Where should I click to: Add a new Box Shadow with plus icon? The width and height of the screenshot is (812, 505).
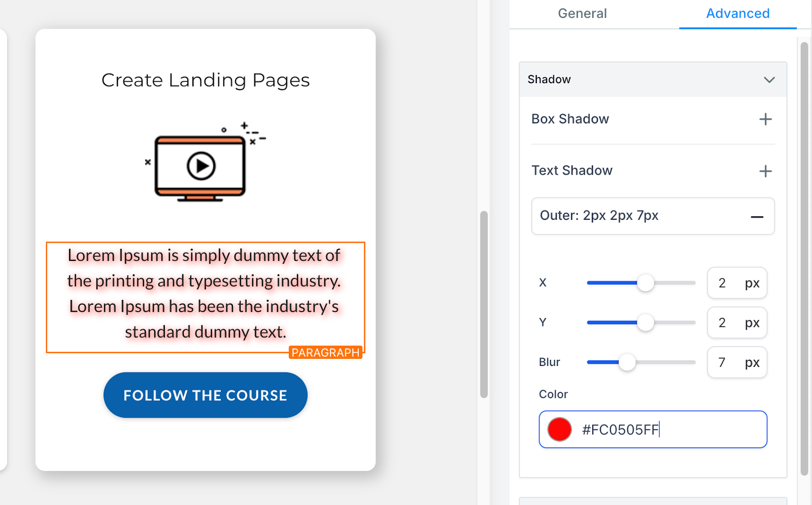pos(765,119)
